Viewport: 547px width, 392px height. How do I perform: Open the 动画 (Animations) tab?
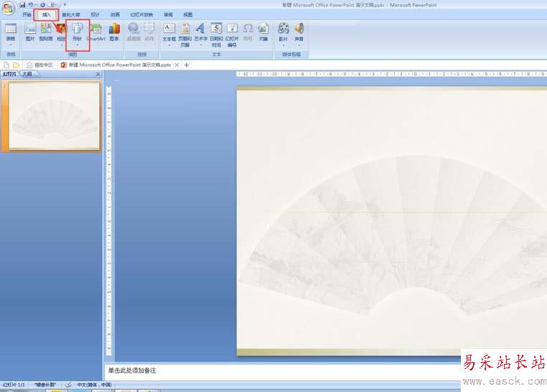coord(115,14)
